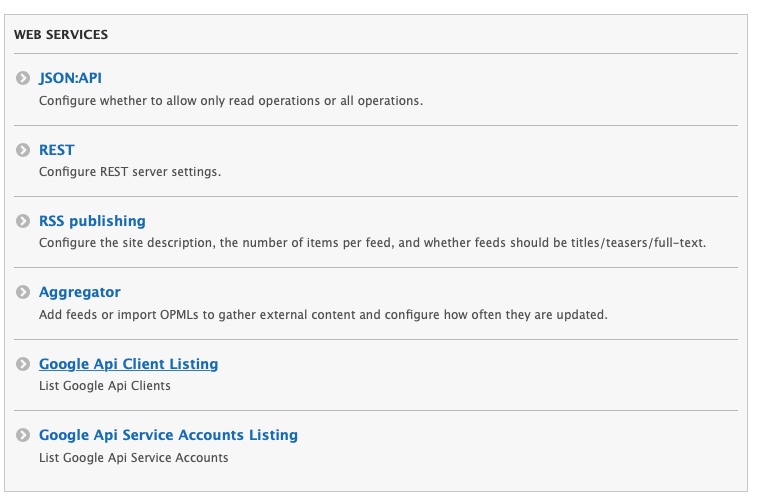
Task: Click the arrow icon beside RSS publishing
Action: click(x=23, y=221)
